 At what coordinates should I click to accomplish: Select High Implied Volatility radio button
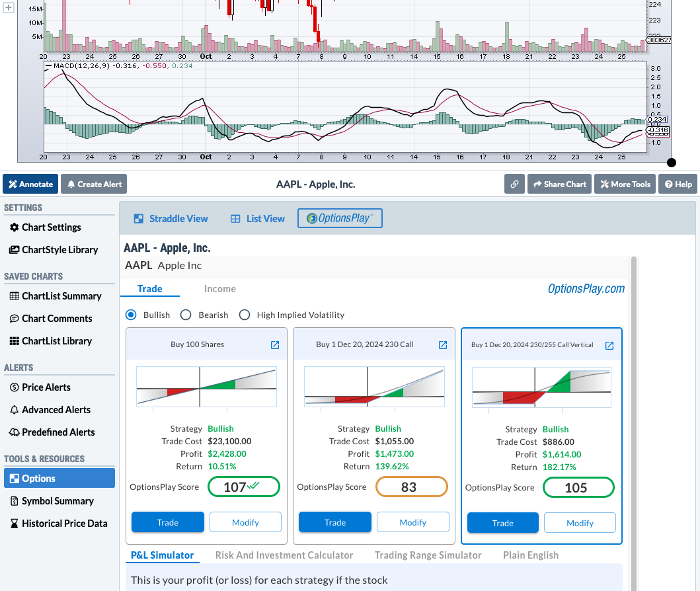tap(244, 315)
